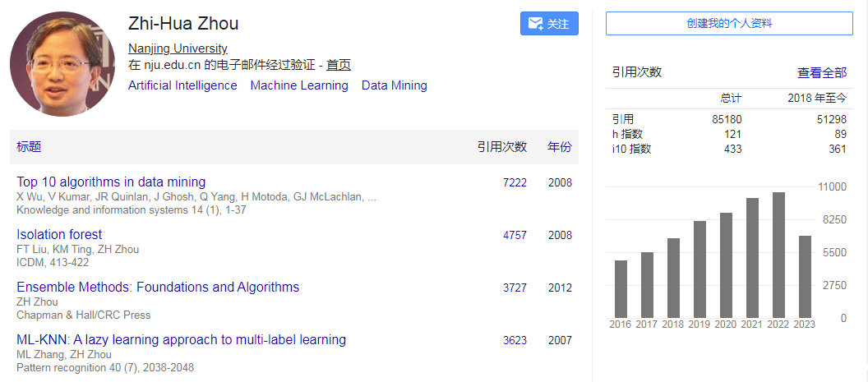Open the ML-KNN lazy learning paper
This screenshot has width=868, height=382.
click(x=181, y=340)
